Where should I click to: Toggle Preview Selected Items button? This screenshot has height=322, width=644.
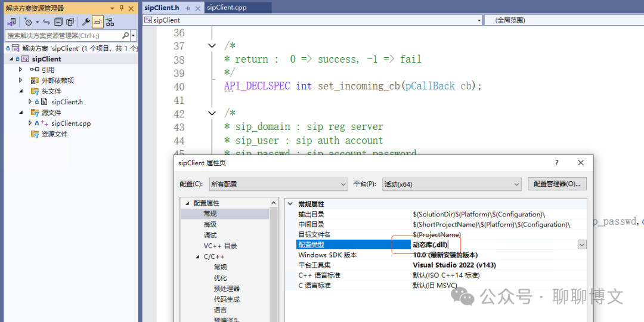coord(98,22)
